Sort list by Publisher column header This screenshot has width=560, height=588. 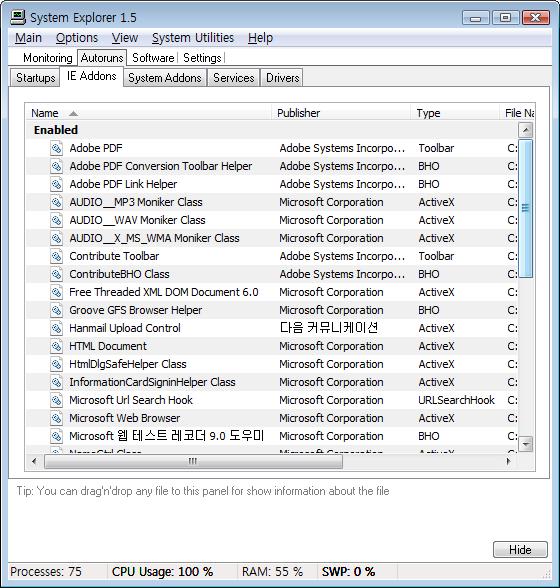click(341, 113)
